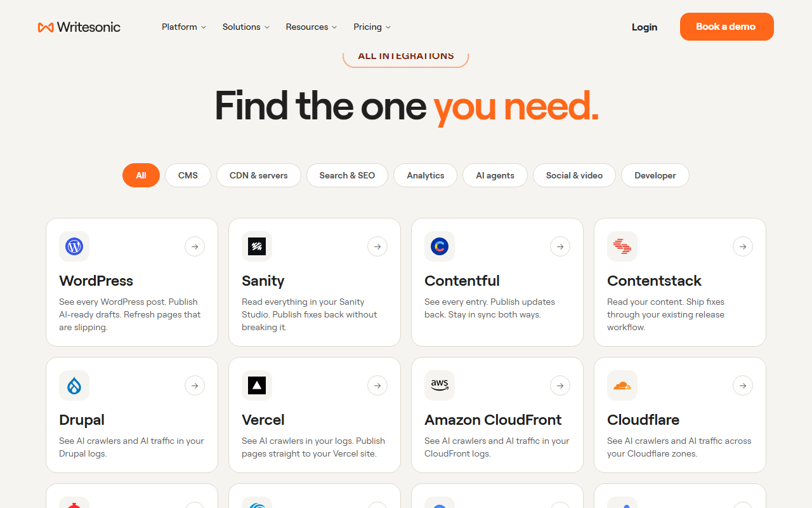Image resolution: width=812 pixels, height=508 pixels.
Task: Open Contentful card arrow button
Action: tap(560, 246)
